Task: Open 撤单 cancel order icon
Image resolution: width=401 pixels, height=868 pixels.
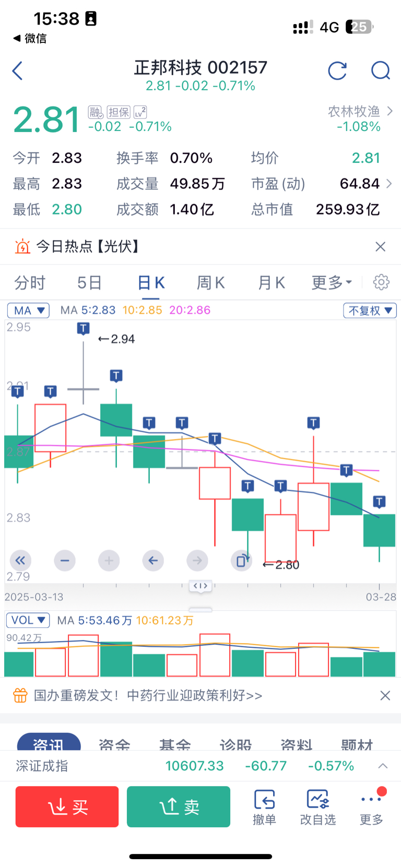Action: [x=264, y=806]
